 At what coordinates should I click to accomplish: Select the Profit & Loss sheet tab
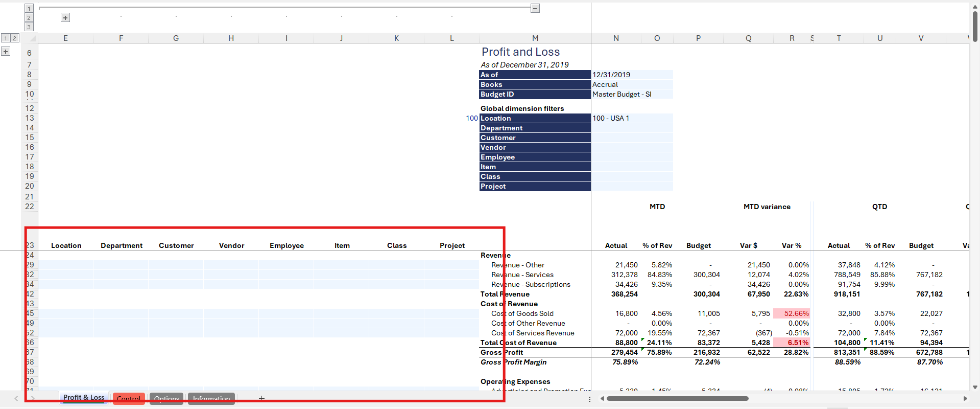click(x=84, y=398)
